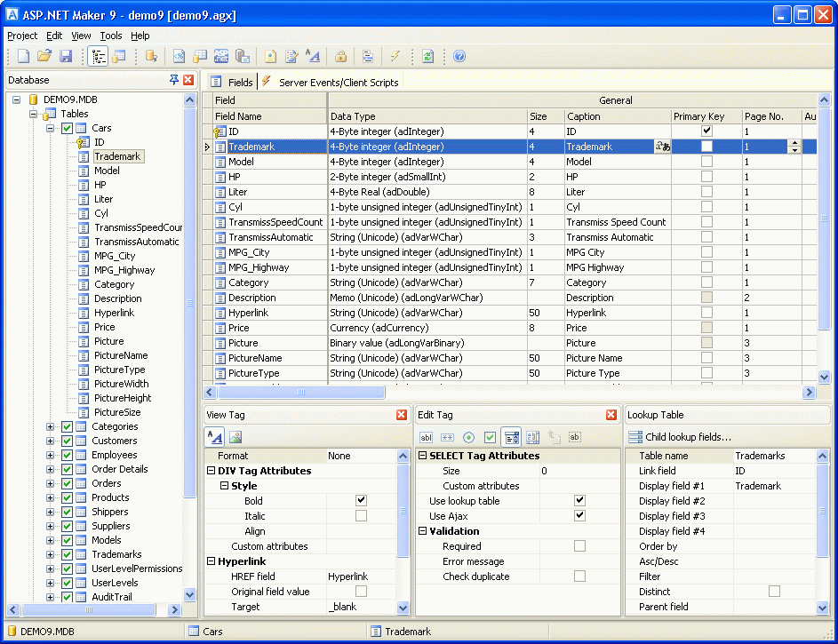The width and height of the screenshot is (838, 644).
Task: Choose the text box edit tag
Action: click(x=426, y=437)
